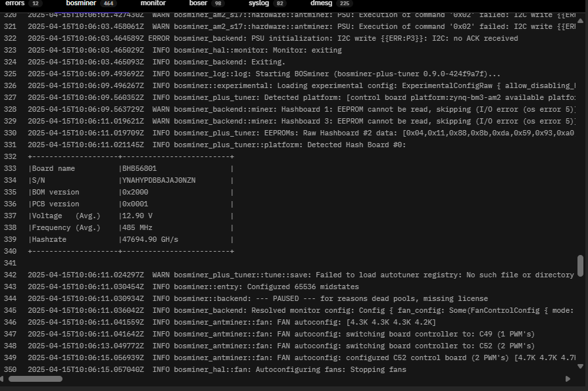Click the PAUSED dead pools log line
588x391 pixels.
(x=258, y=299)
